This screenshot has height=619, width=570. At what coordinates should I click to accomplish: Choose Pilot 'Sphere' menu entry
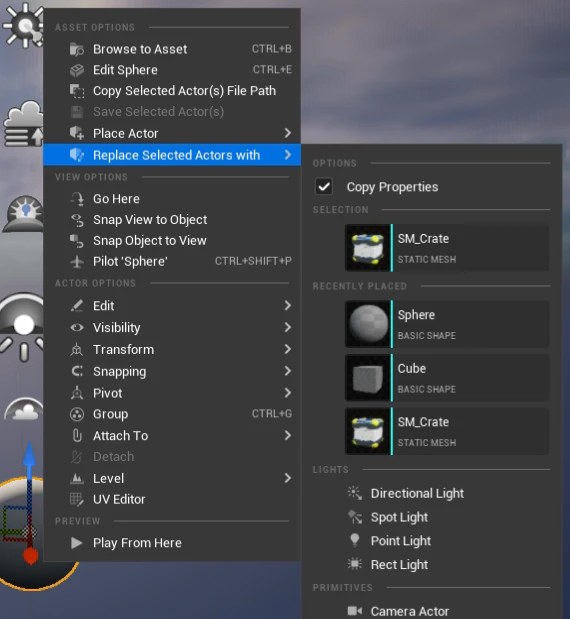[x=172, y=261]
